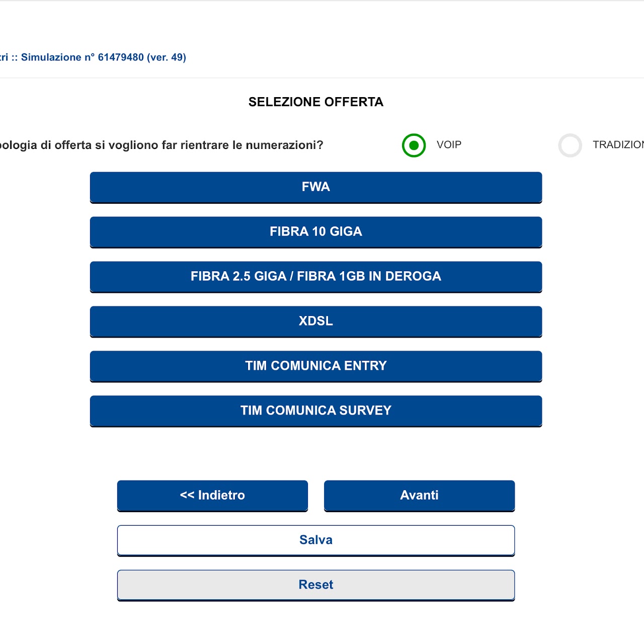
Task: Pick FIBRA 2.5 GIGA / FIBRA 1GB IN DEROGA
Action: (315, 277)
